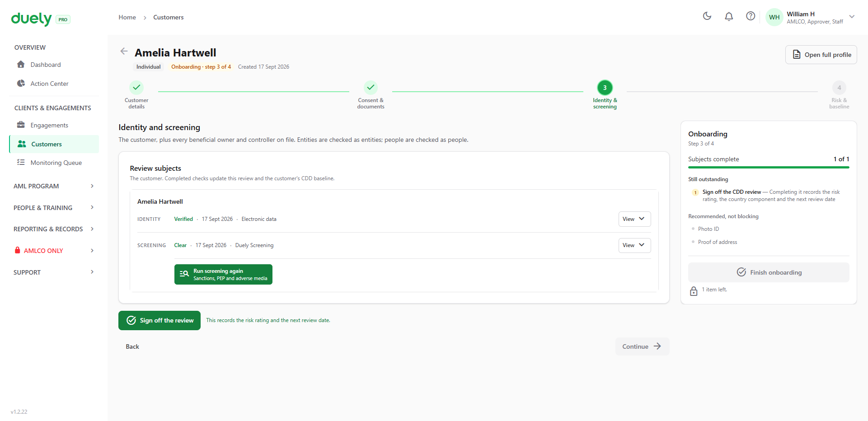Click the AMLCO ONLY red lock icon
The width and height of the screenshot is (868, 421).
(x=18, y=250)
